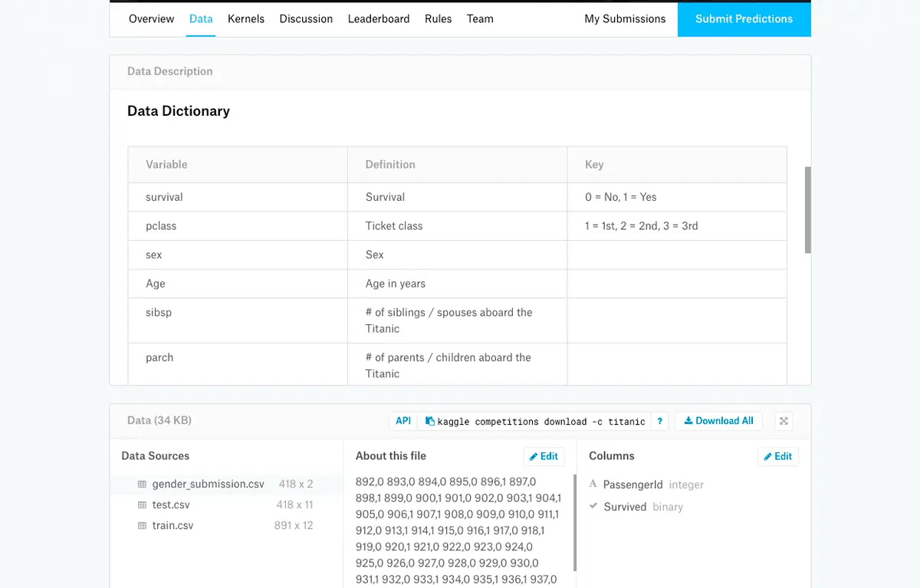Click table icon beside train.csv
Image resolution: width=920 pixels, height=588 pixels.
(x=142, y=526)
